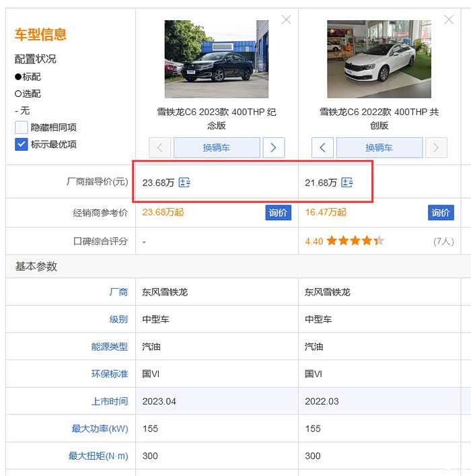Open the 雪铁龙C6 2022款 400THP 共创版 link
The width and height of the screenshot is (471, 476).
[379, 118]
